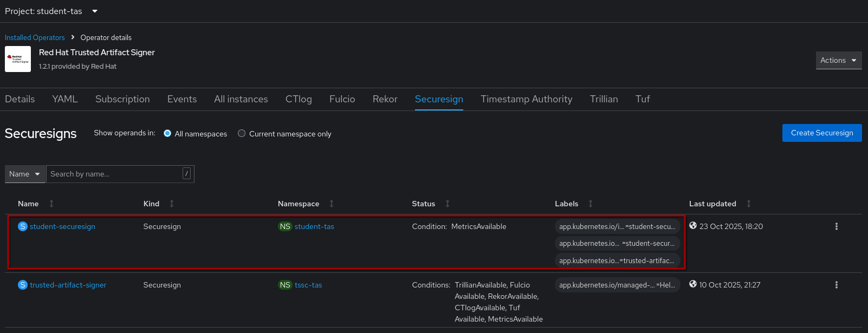
Task: Sort table by Name column icon
Action: click(x=51, y=204)
